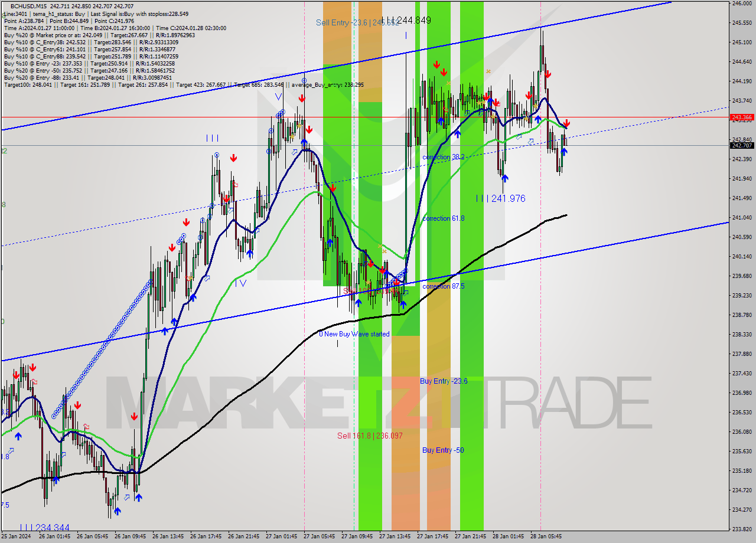Click the '0 New Buy Wave started' label

point(354,334)
